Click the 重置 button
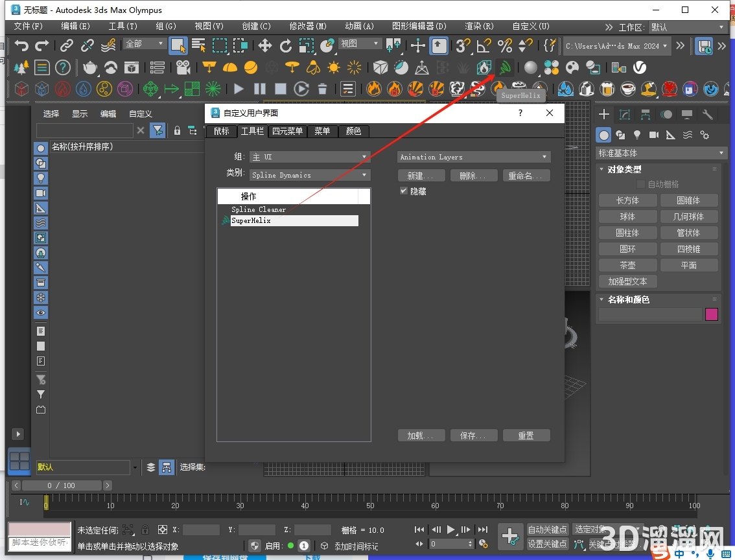Viewport: 735px width, 560px height. click(x=526, y=436)
